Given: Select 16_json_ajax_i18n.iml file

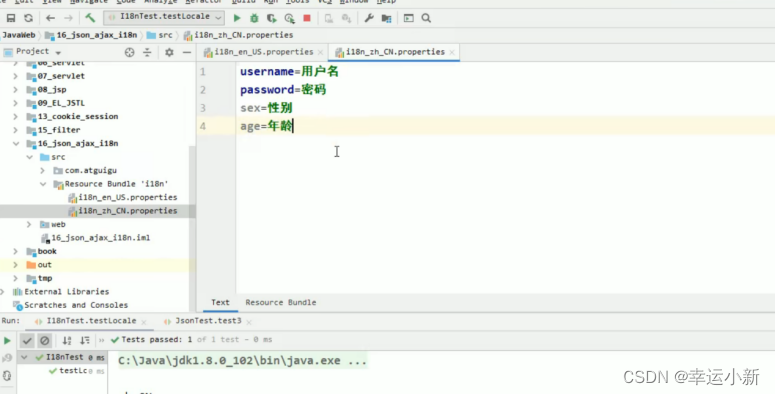Looking at the screenshot, I should coord(95,238).
